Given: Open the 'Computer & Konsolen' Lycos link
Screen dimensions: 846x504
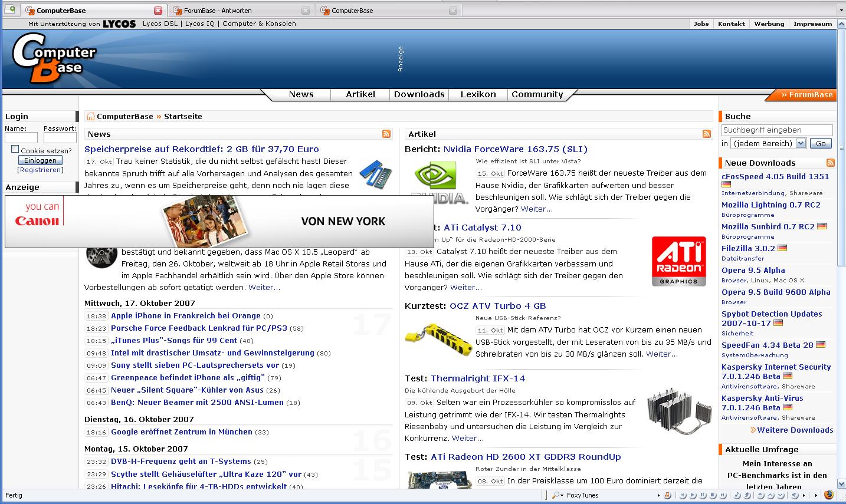Looking at the screenshot, I should click(x=259, y=24).
